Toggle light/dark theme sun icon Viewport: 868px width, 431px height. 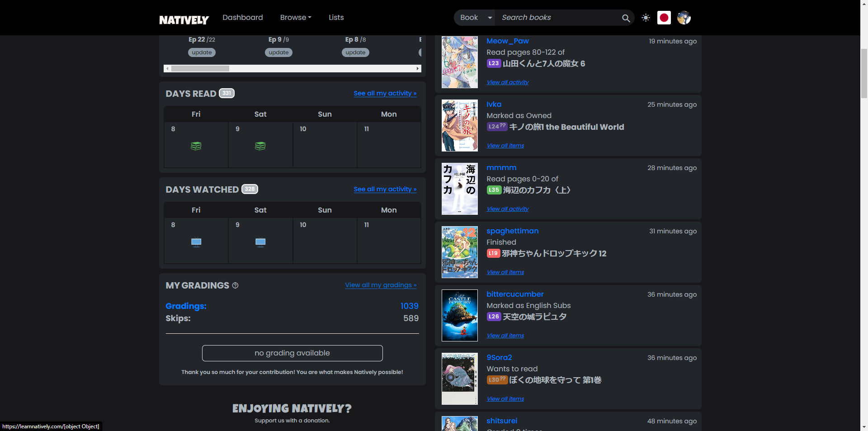pyautogui.click(x=646, y=18)
